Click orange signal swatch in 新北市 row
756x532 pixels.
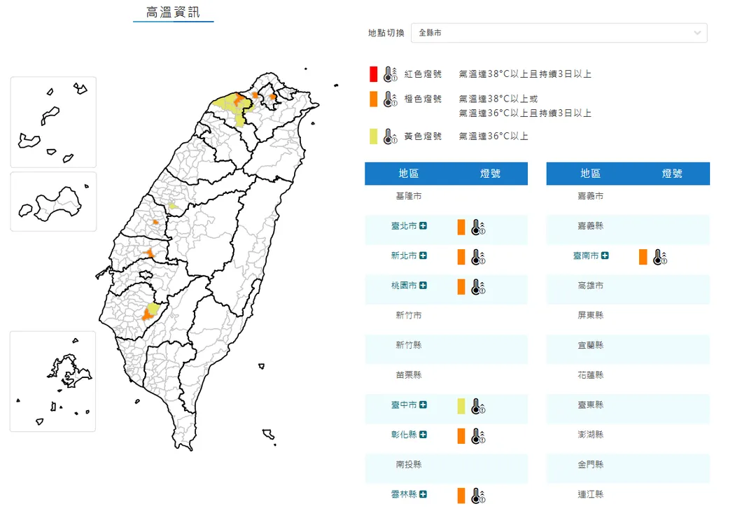click(461, 257)
